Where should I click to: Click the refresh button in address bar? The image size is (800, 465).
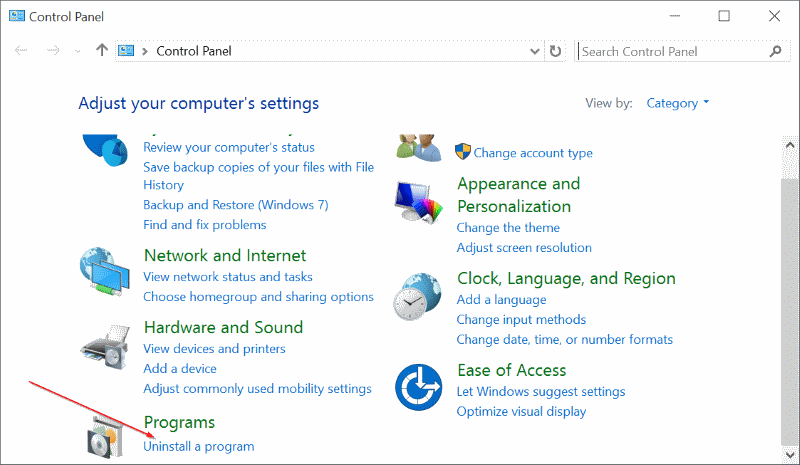click(x=555, y=51)
